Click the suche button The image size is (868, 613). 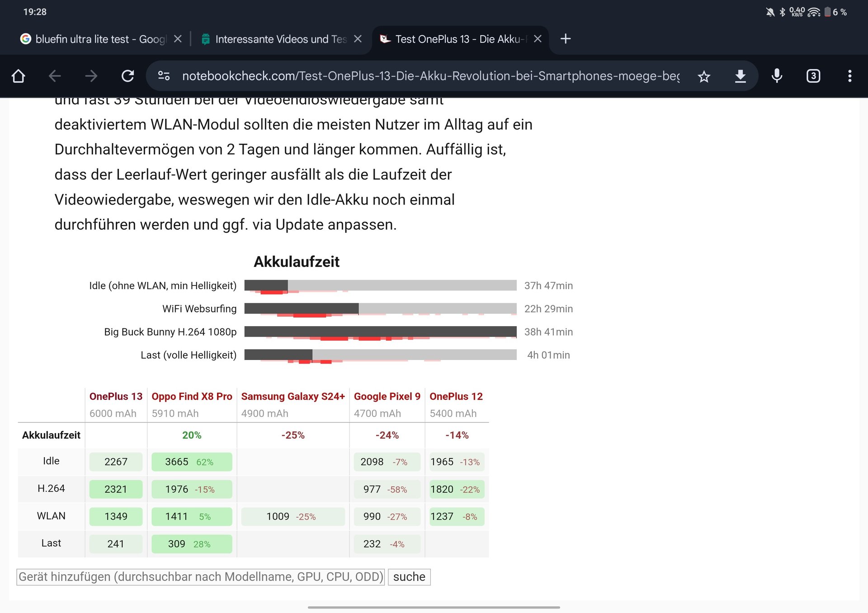[409, 577]
